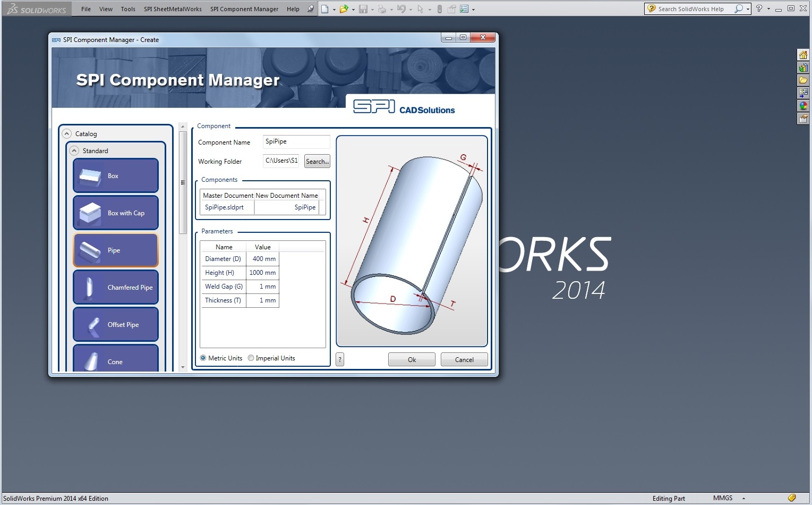The width and height of the screenshot is (812, 505).
Task: Select the Box with Cap component
Action: pos(116,213)
